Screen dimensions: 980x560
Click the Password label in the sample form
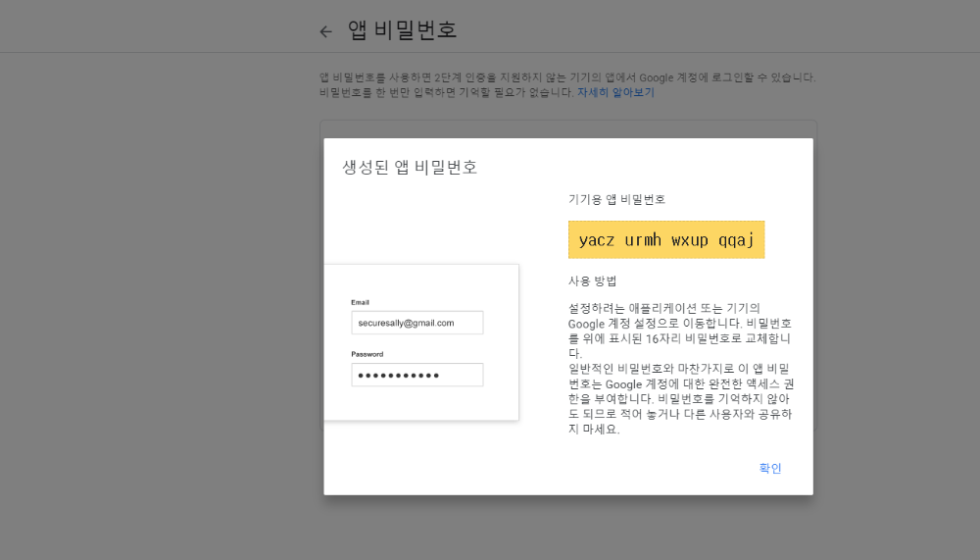367,354
